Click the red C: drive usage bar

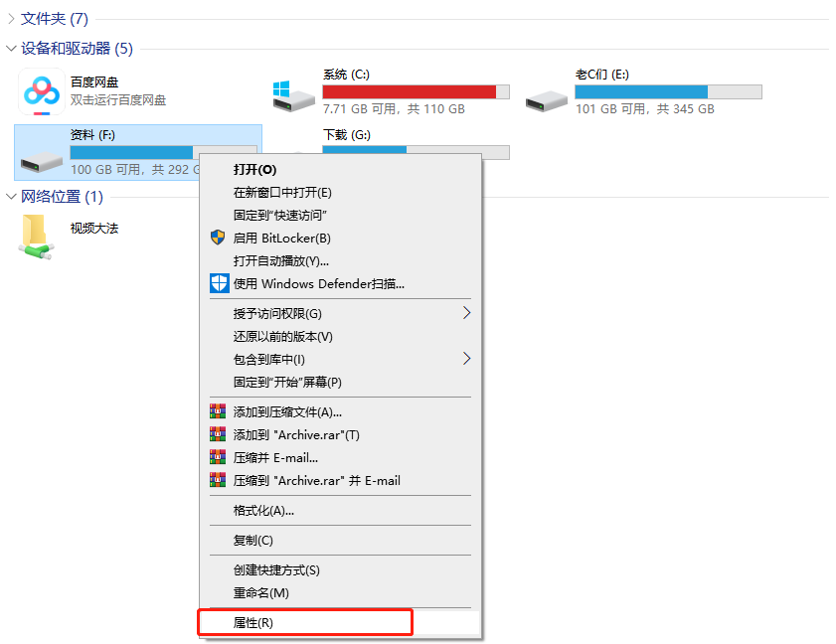click(409, 91)
